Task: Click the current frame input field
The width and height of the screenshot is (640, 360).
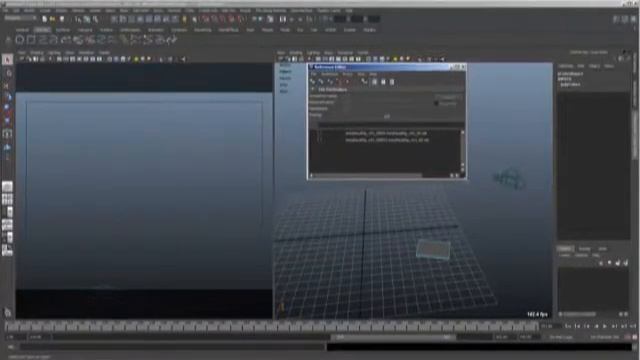Action: click(551, 327)
